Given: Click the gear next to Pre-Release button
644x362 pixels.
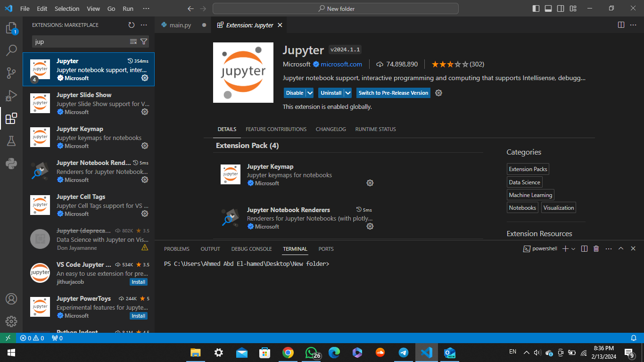Looking at the screenshot, I should click(438, 93).
